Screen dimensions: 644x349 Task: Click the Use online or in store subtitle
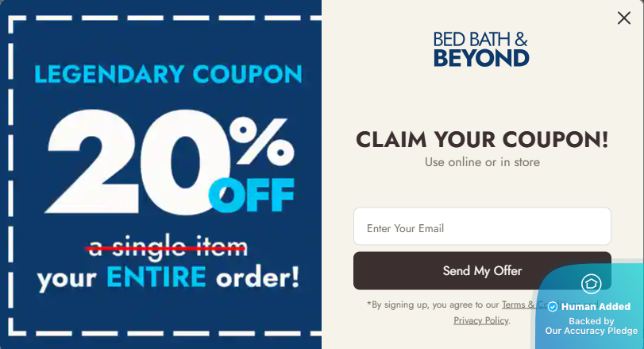coord(482,162)
